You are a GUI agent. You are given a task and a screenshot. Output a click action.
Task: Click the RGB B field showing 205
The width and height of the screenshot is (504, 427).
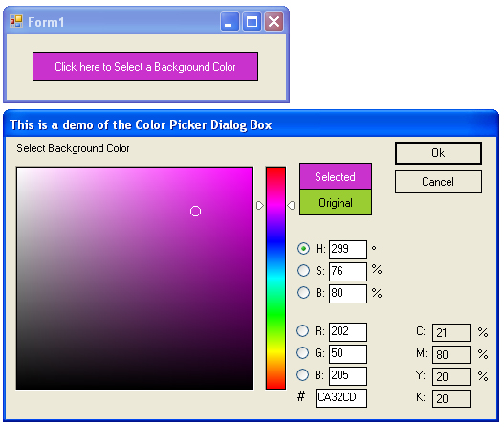pyautogui.click(x=348, y=376)
